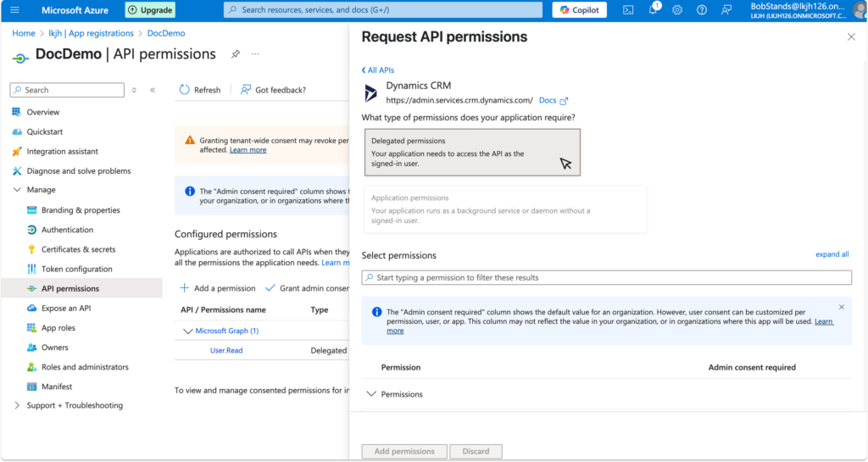
Task: Click the expand all link
Action: [x=832, y=254]
